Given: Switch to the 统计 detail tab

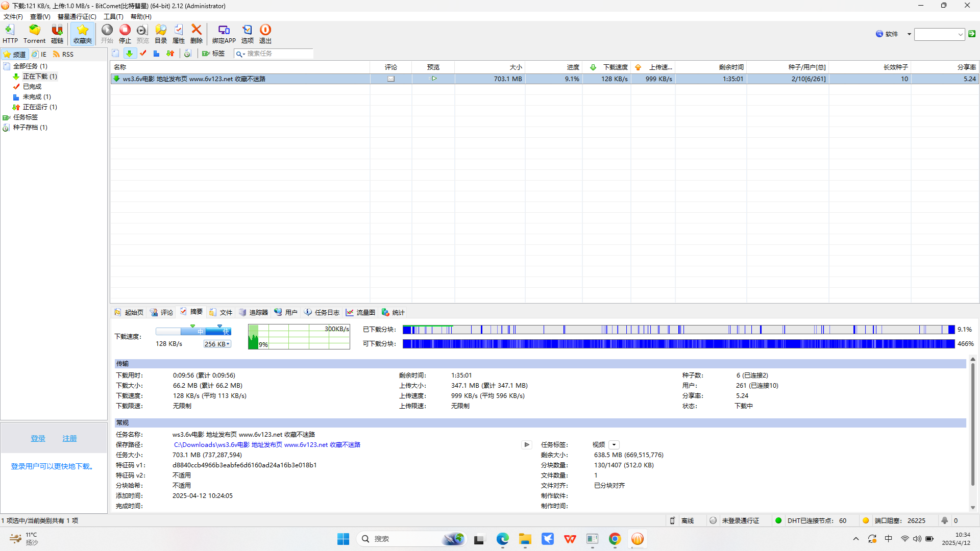Looking at the screenshot, I should click(x=394, y=312).
